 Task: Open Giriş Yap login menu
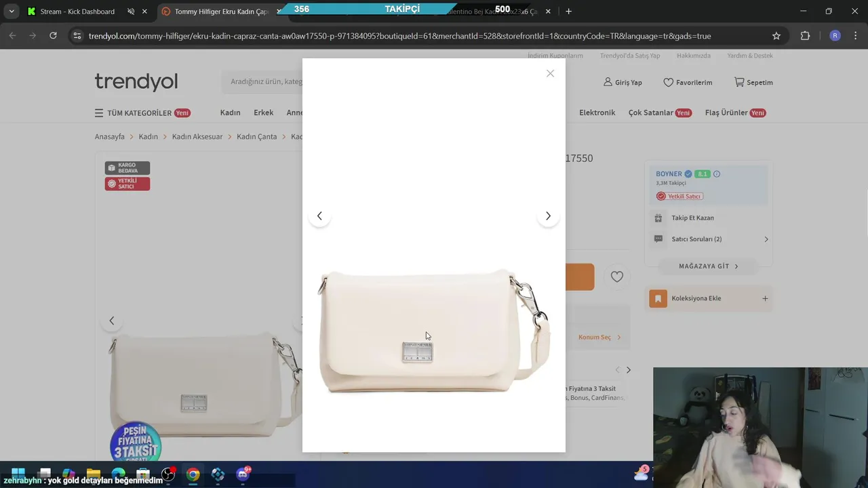pos(623,82)
